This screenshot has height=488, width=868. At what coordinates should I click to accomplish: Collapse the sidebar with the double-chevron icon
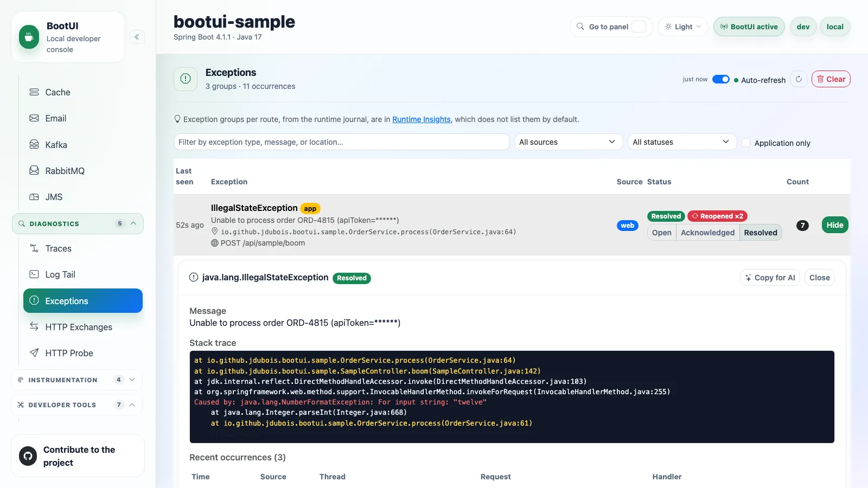click(137, 37)
